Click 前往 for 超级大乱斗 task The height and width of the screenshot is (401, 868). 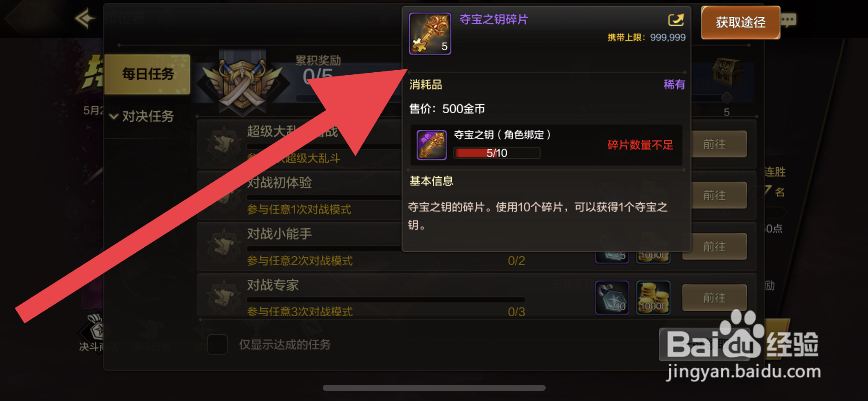click(x=714, y=144)
